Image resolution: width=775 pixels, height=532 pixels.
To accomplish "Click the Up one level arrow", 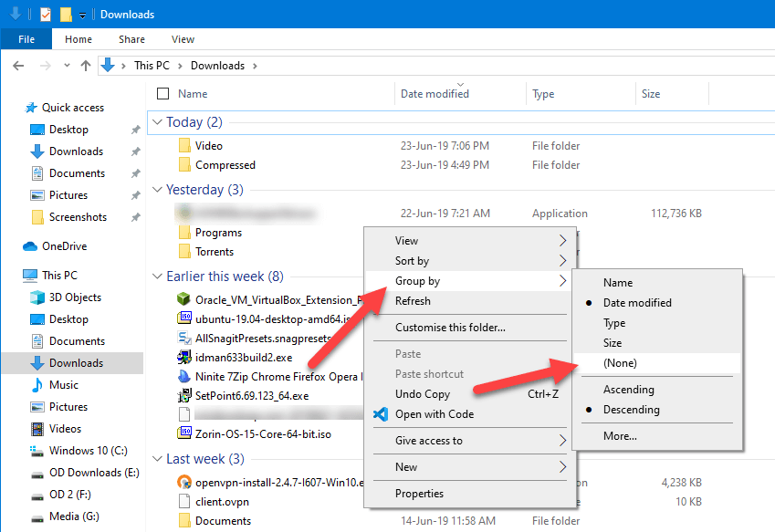I will 86,66.
